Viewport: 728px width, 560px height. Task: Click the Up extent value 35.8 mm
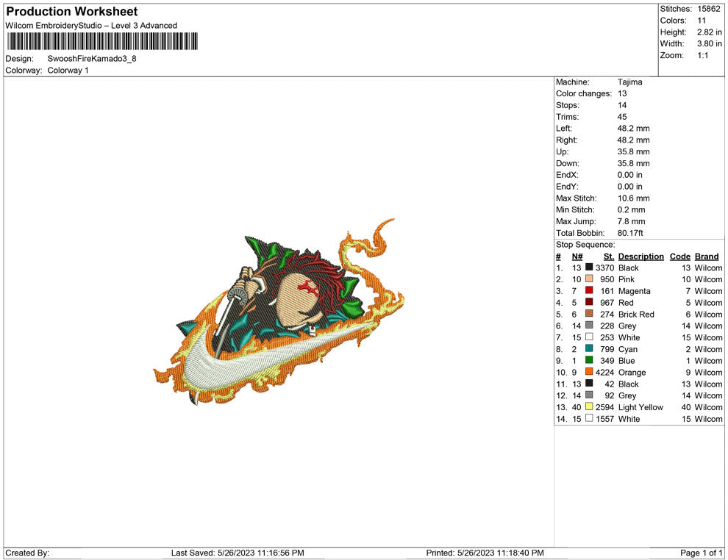(x=634, y=151)
